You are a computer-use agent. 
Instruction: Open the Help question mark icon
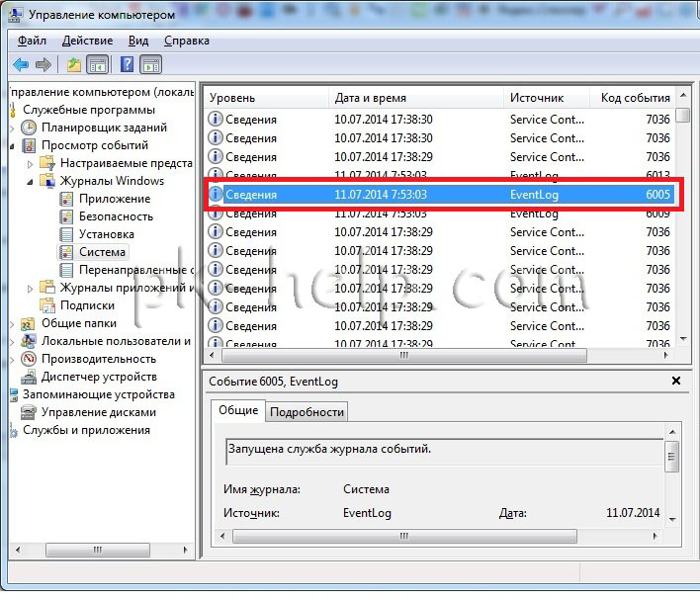point(127,64)
